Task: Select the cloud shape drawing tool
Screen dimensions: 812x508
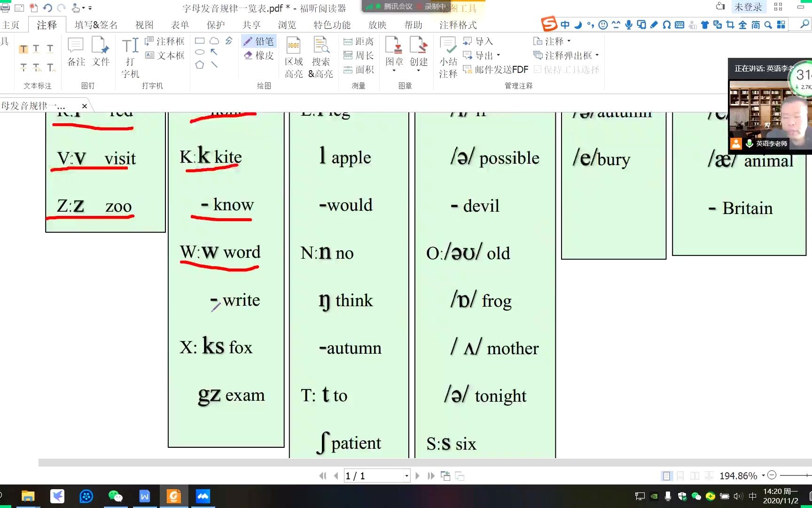Action: click(214, 41)
